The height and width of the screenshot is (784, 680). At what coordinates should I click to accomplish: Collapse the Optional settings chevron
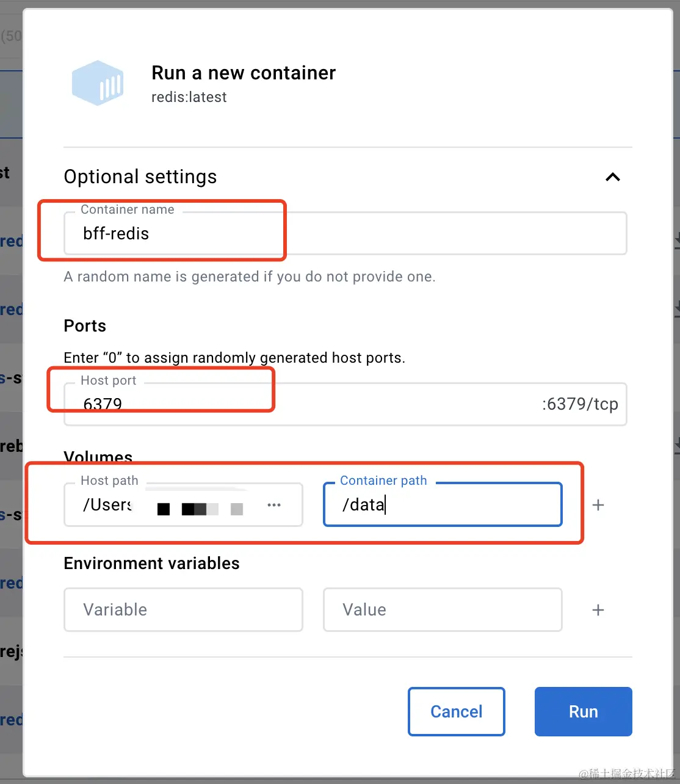pos(612,177)
